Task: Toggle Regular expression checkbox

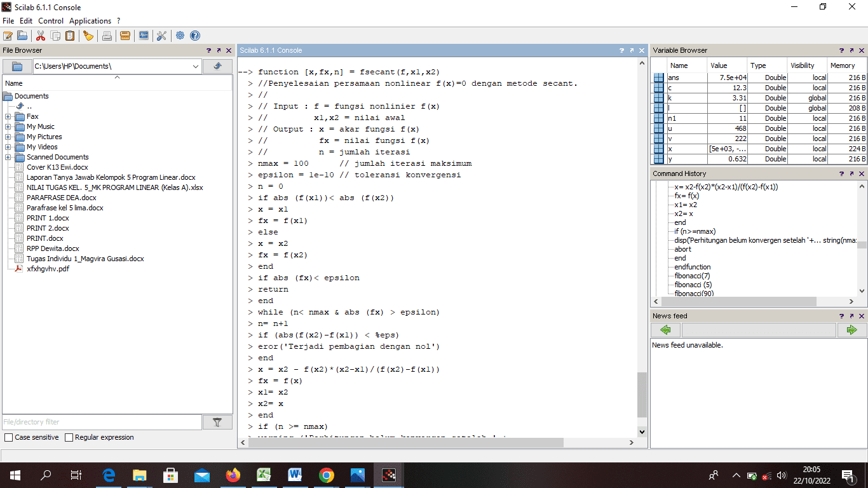Action: pos(69,437)
